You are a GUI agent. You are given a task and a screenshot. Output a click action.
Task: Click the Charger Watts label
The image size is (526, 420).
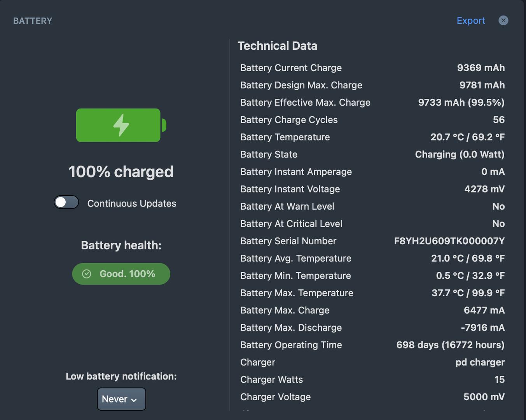point(271,380)
